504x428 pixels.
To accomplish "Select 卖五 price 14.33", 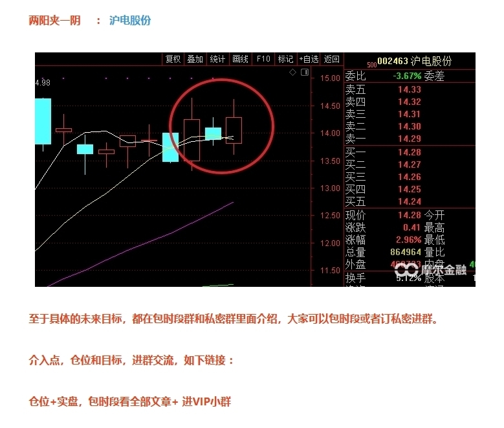I will point(409,89).
